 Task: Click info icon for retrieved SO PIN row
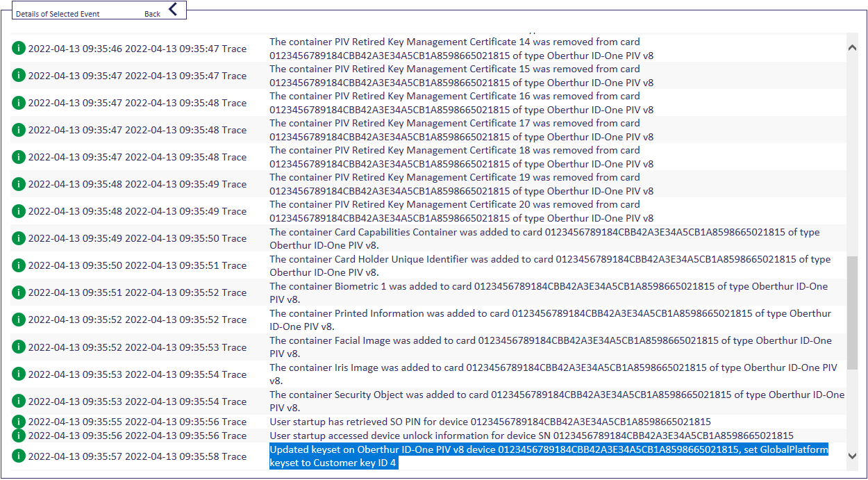tap(19, 422)
